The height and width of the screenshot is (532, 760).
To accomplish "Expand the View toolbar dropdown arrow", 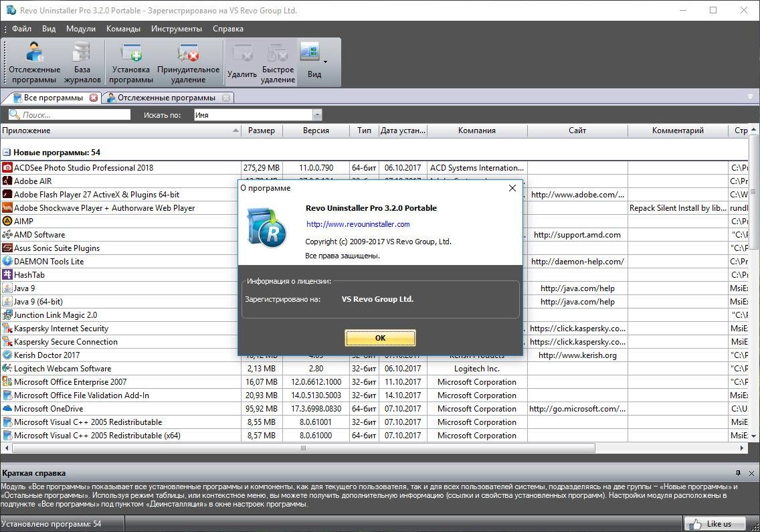I will point(325,62).
